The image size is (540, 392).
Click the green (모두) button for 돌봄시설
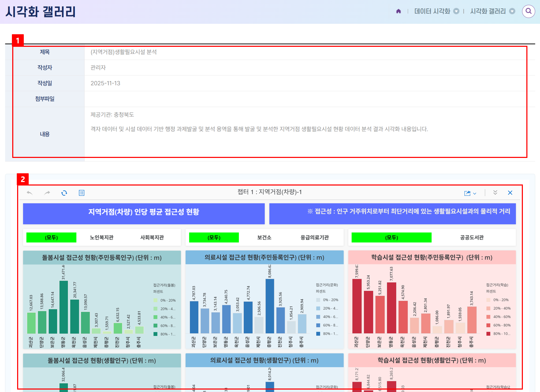[51, 238]
